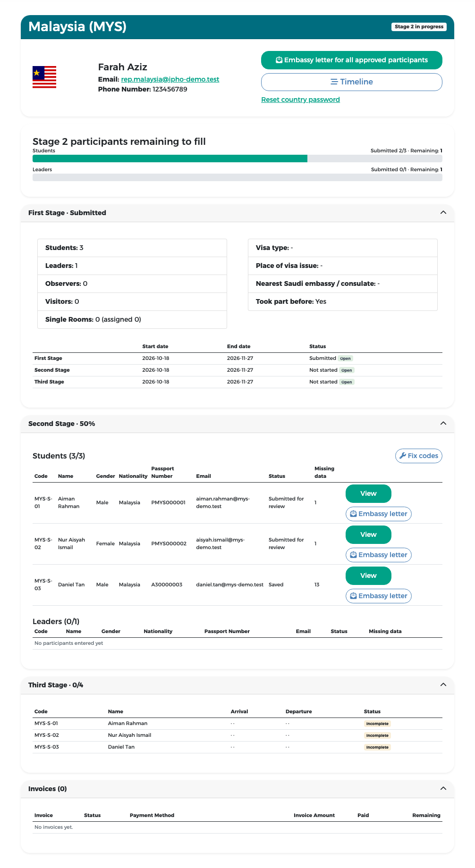Click the Second Stage · 50% header title
This screenshot has width=475, height=868.
(62, 424)
